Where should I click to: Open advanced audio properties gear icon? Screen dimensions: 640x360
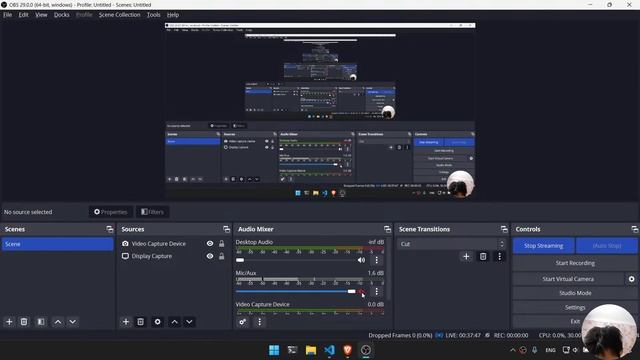click(x=242, y=322)
